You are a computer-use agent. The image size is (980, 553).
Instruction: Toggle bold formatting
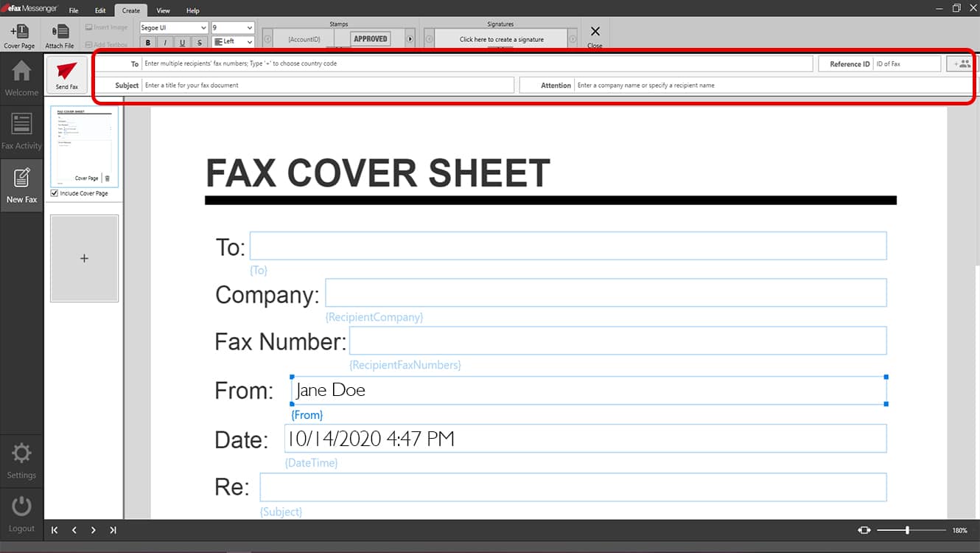[x=147, y=42]
